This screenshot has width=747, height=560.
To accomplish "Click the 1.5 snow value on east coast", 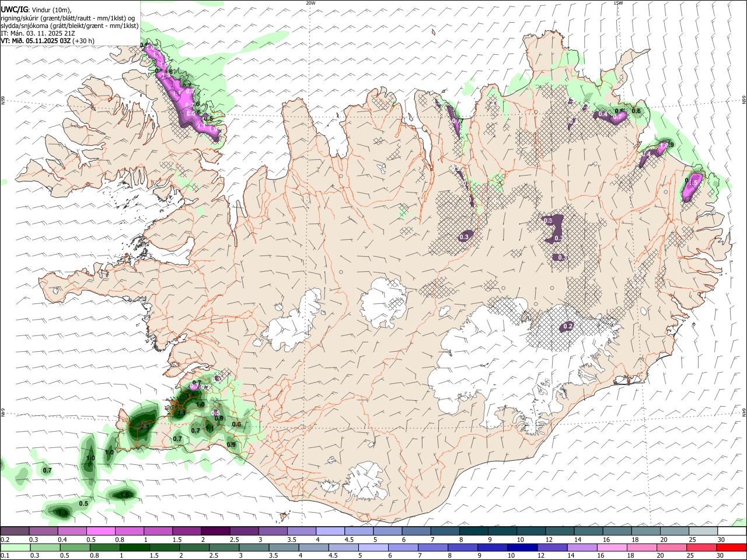I will [x=693, y=183].
